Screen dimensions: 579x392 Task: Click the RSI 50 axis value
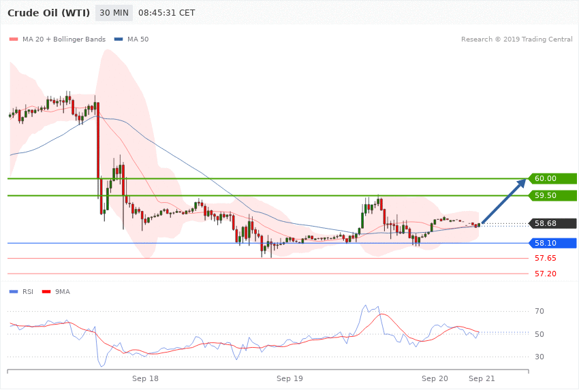coord(539,334)
